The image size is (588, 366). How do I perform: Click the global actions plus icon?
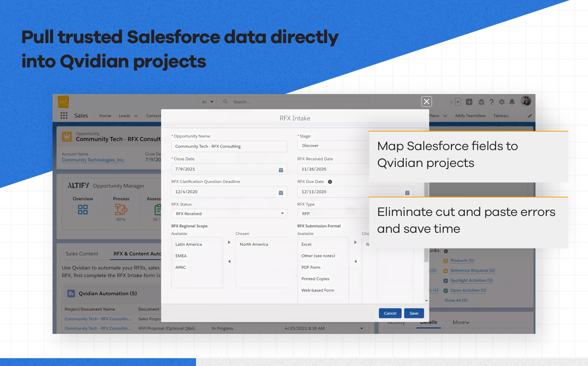click(x=469, y=102)
